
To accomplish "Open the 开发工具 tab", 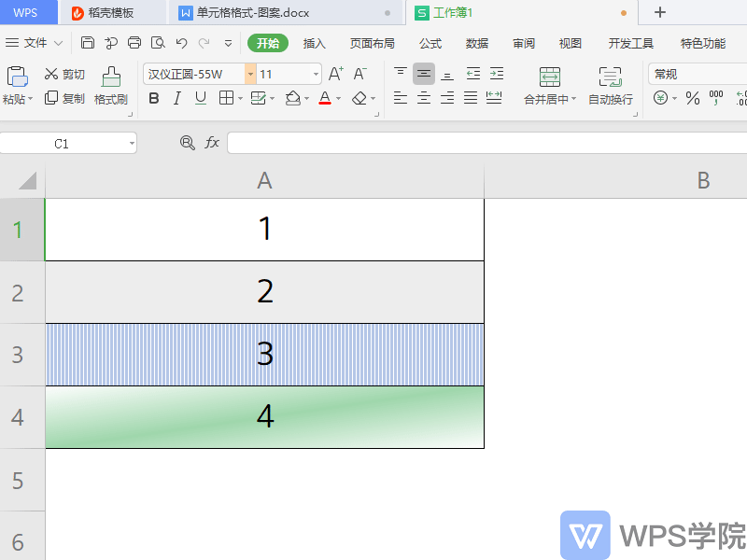I will coord(631,43).
